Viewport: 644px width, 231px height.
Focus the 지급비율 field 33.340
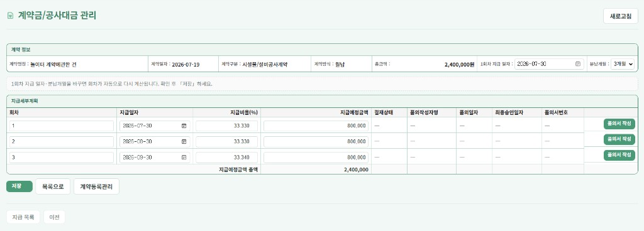click(226, 158)
